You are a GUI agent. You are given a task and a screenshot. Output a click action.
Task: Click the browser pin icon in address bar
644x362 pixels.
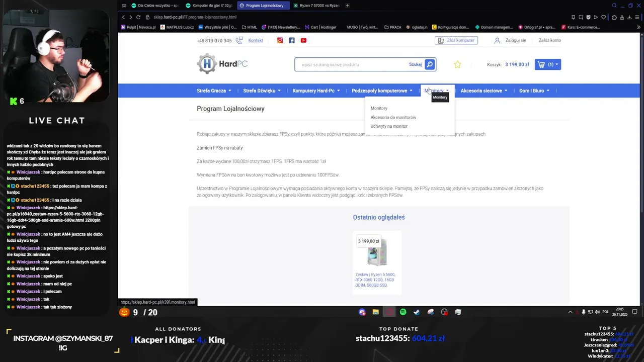[x=573, y=17]
